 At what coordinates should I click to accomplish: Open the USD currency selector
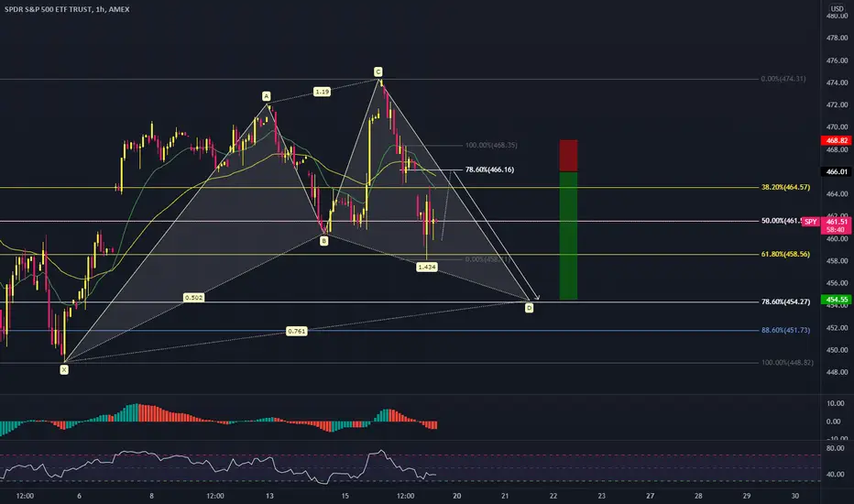837,9
